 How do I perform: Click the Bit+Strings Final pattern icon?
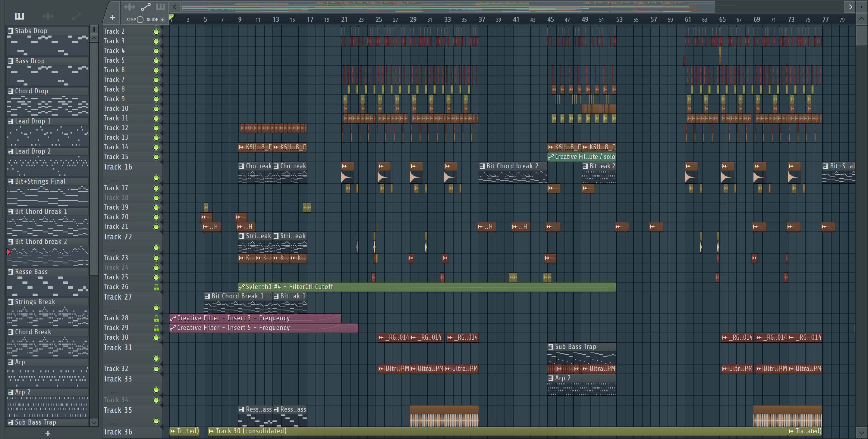(x=11, y=182)
